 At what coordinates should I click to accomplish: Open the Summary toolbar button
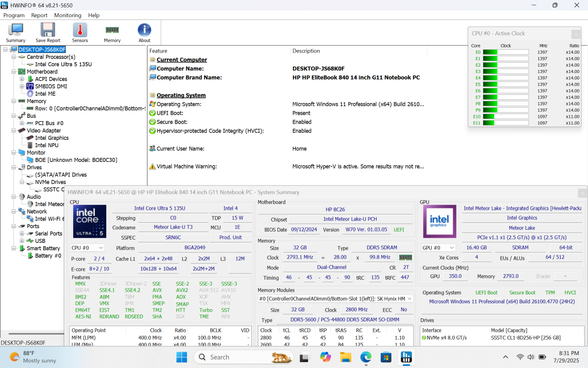click(x=16, y=32)
